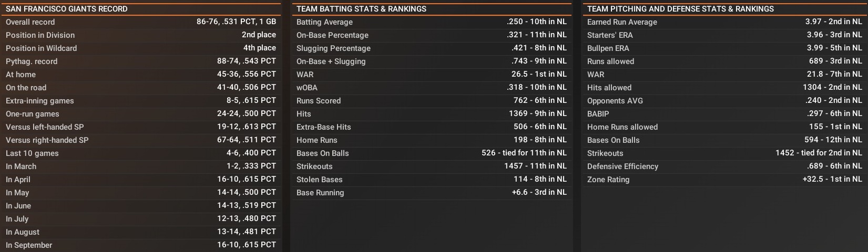Click the Earned Run Average label
The image size is (868, 252).
[x=622, y=22]
